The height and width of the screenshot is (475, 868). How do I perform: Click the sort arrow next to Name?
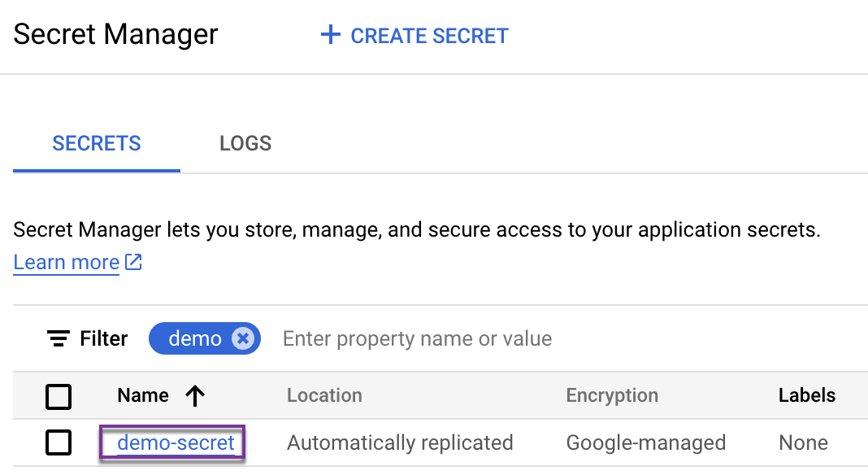(x=195, y=396)
